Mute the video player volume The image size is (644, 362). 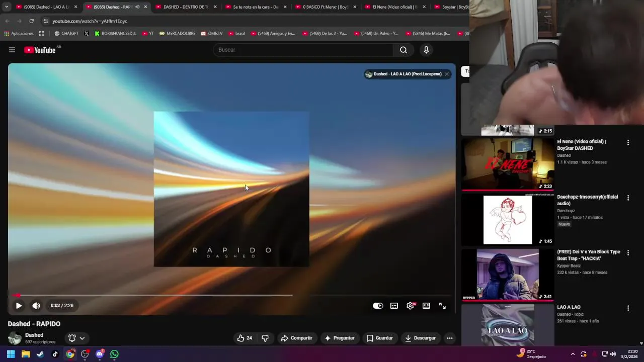point(36,305)
